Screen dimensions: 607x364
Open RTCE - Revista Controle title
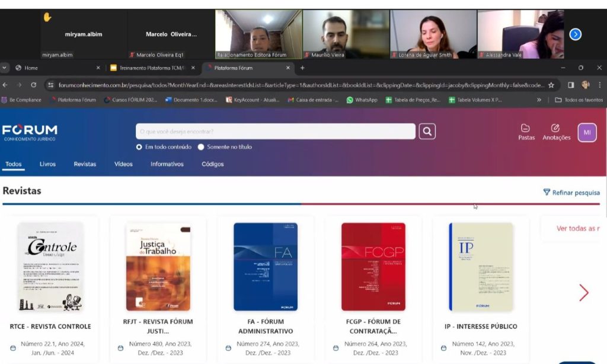pyautogui.click(x=50, y=327)
